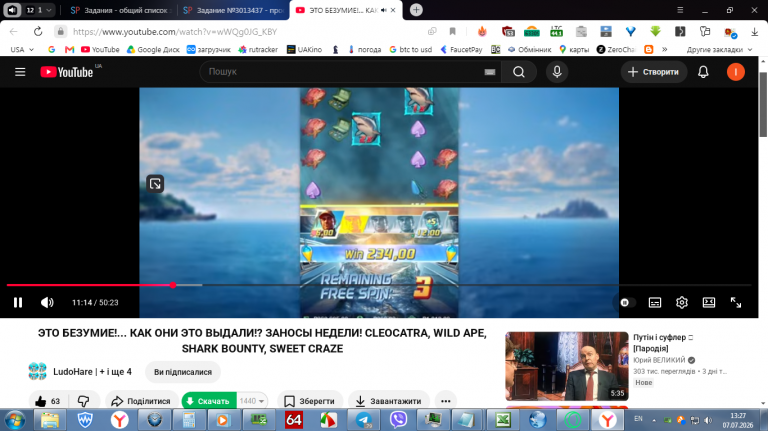Toggle browser sound indicator button
Viewport: 768px width, 431px height.
click(x=12, y=10)
